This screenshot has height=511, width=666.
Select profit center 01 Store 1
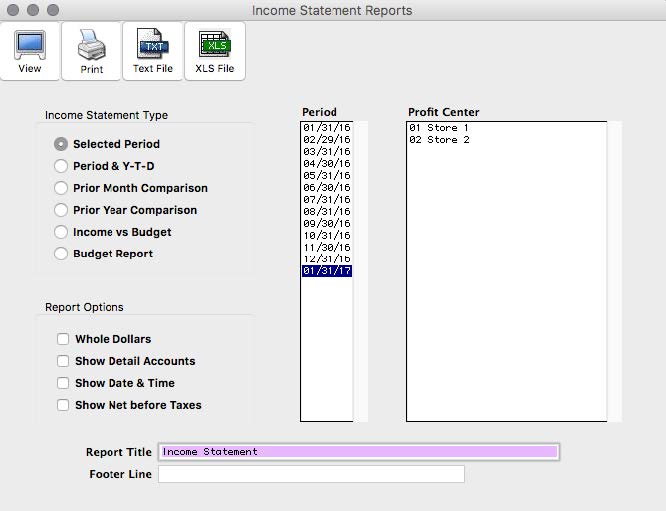tap(439, 128)
